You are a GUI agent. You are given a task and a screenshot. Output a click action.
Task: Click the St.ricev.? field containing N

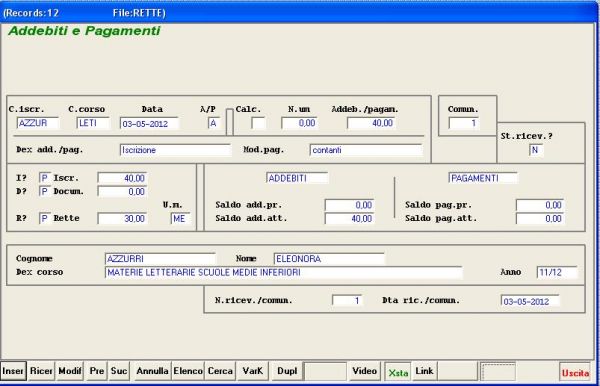(x=536, y=150)
